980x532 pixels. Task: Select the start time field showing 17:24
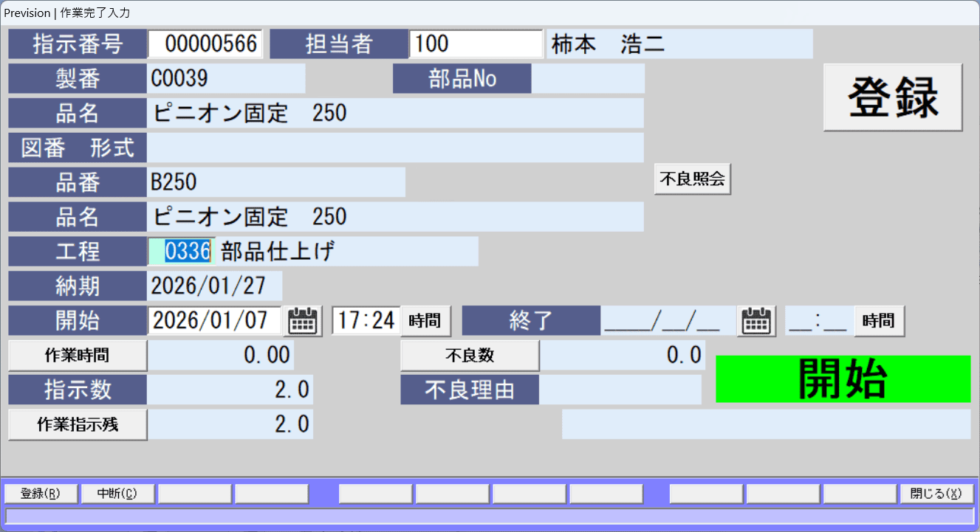point(365,320)
